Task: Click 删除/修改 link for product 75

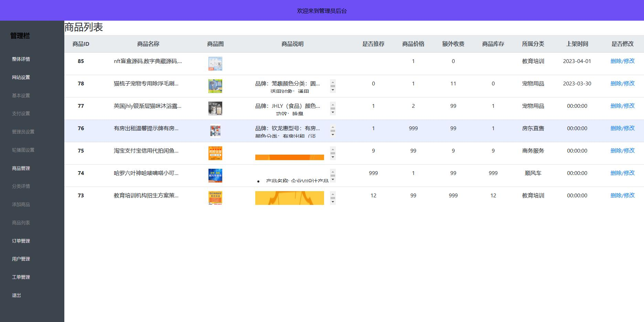Action: (x=622, y=150)
